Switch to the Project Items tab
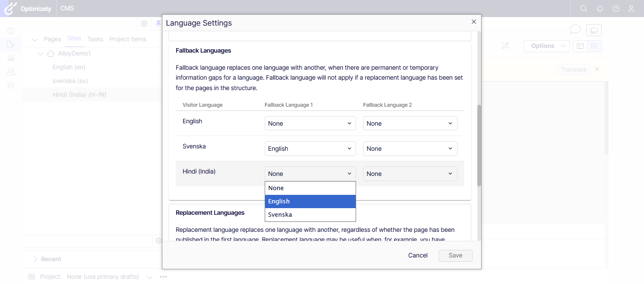 click(x=128, y=39)
